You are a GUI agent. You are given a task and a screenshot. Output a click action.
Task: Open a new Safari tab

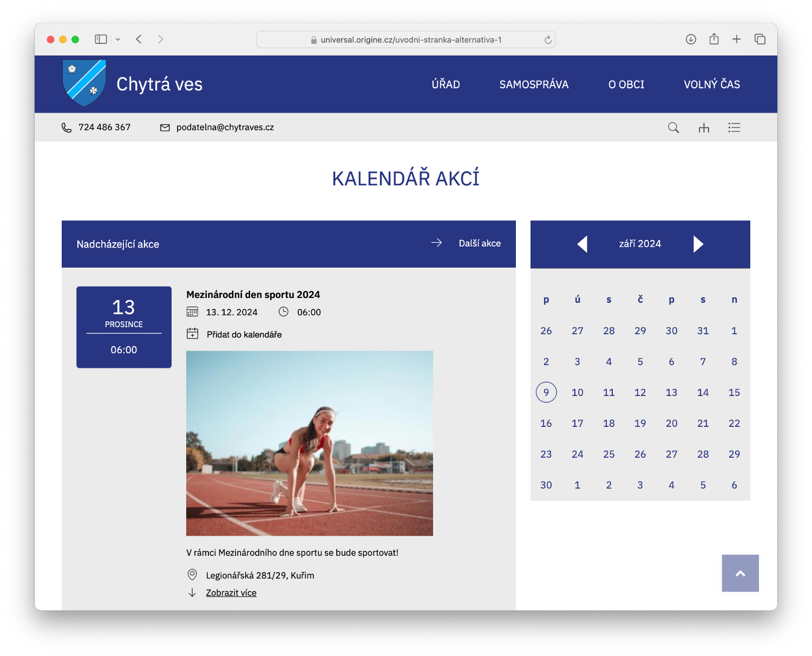click(x=736, y=39)
